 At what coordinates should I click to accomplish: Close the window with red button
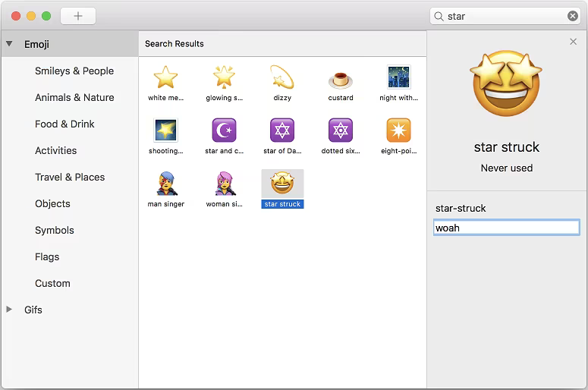16,16
